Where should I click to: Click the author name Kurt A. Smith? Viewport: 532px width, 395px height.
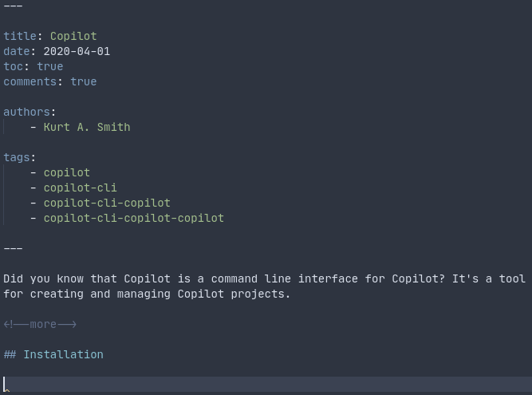(87, 127)
